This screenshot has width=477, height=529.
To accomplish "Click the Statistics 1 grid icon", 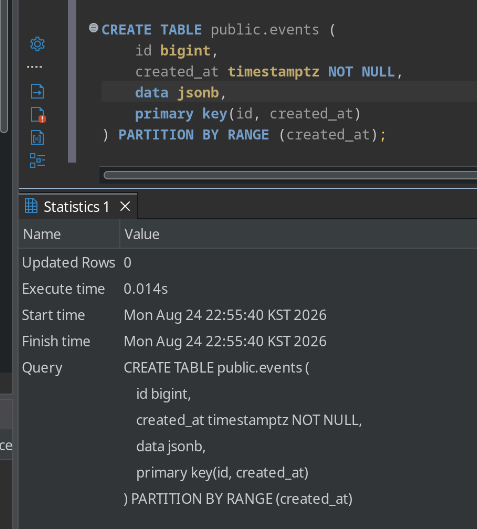I will pyautogui.click(x=31, y=206).
